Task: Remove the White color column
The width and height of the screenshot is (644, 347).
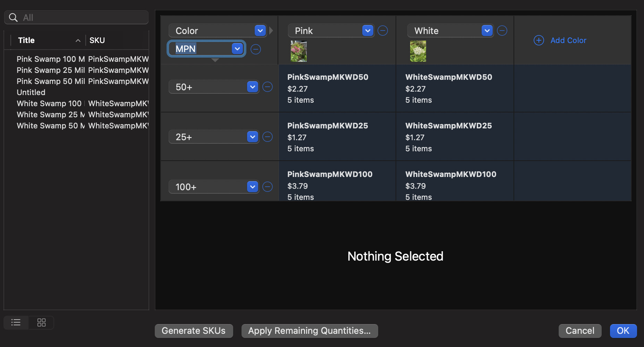Action: tap(502, 31)
